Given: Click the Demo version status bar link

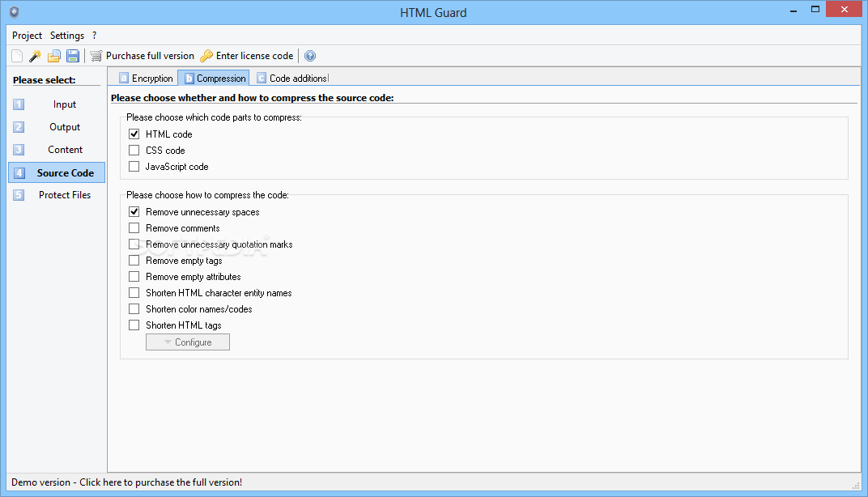Looking at the screenshot, I should [x=127, y=482].
